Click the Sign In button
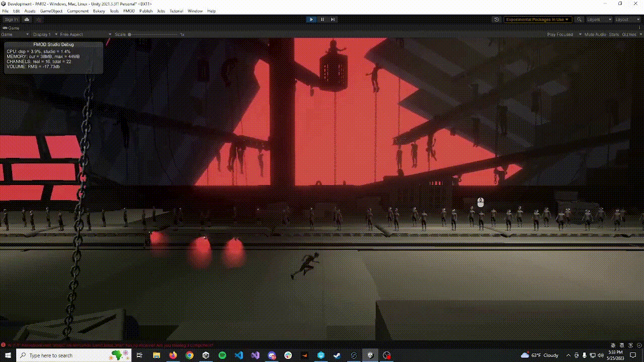The image size is (644, 362). pyautogui.click(x=11, y=19)
